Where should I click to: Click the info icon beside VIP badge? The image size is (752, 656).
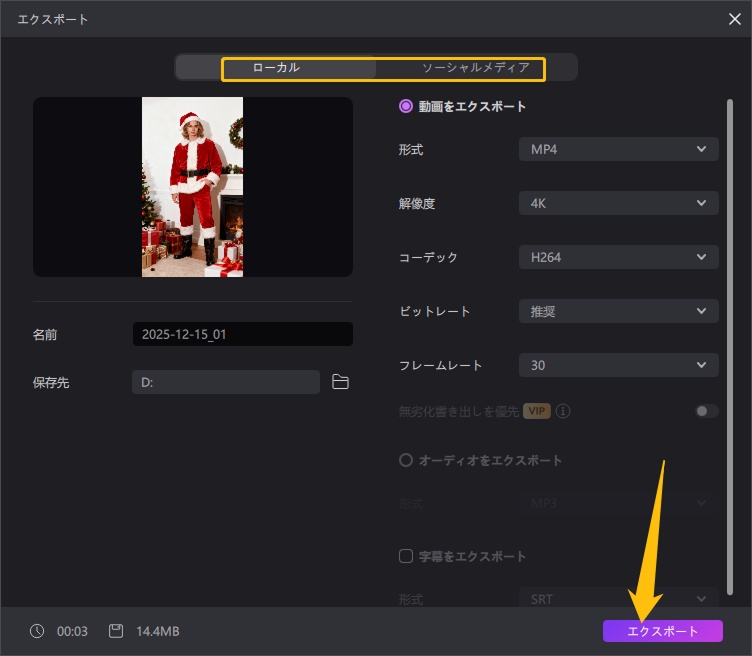[x=564, y=411]
